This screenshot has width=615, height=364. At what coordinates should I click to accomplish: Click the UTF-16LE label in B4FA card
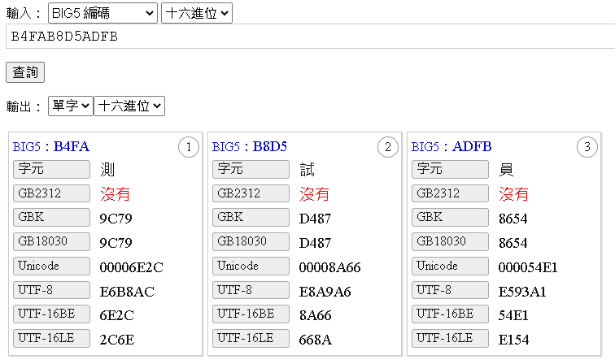click(x=51, y=339)
